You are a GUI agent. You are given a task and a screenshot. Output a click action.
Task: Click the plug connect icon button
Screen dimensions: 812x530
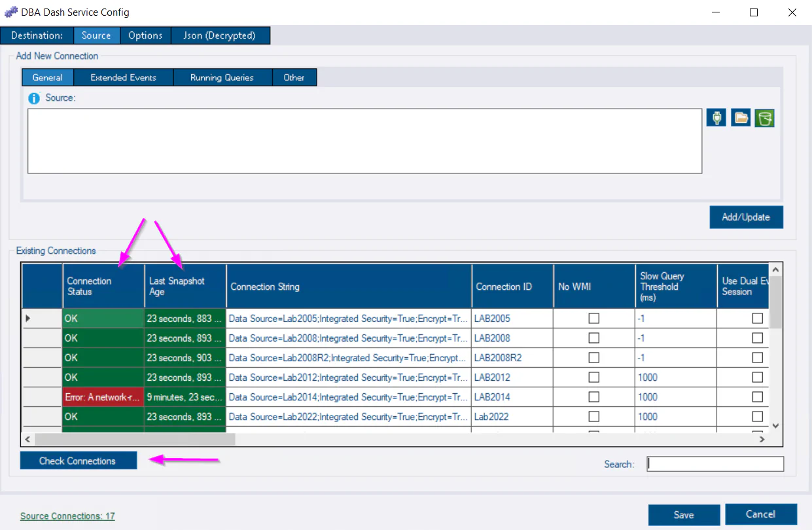pyautogui.click(x=716, y=118)
